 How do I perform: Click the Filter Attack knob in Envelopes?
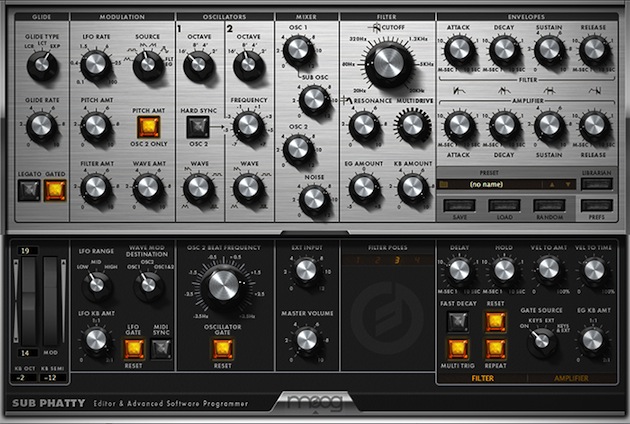pos(459,49)
